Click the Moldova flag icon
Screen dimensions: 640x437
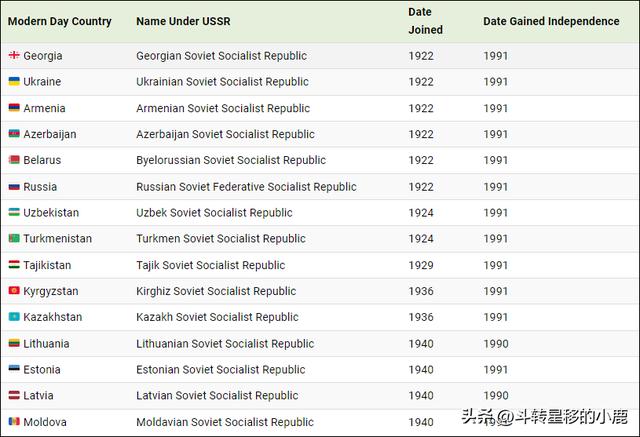tap(14, 422)
